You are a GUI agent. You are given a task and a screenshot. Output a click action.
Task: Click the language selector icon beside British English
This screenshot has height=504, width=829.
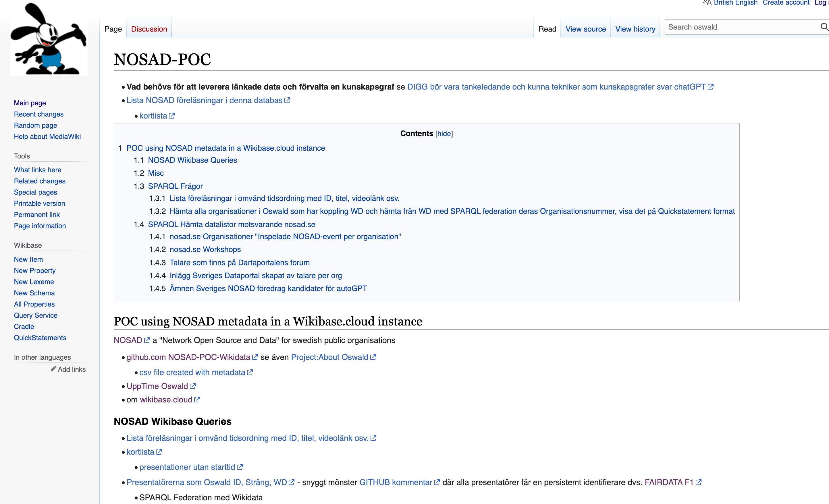(707, 3)
